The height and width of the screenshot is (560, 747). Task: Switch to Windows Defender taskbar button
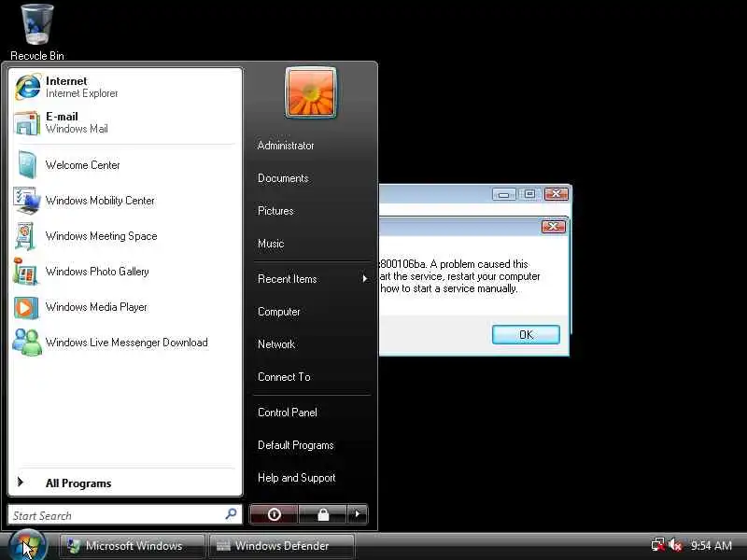click(x=282, y=546)
